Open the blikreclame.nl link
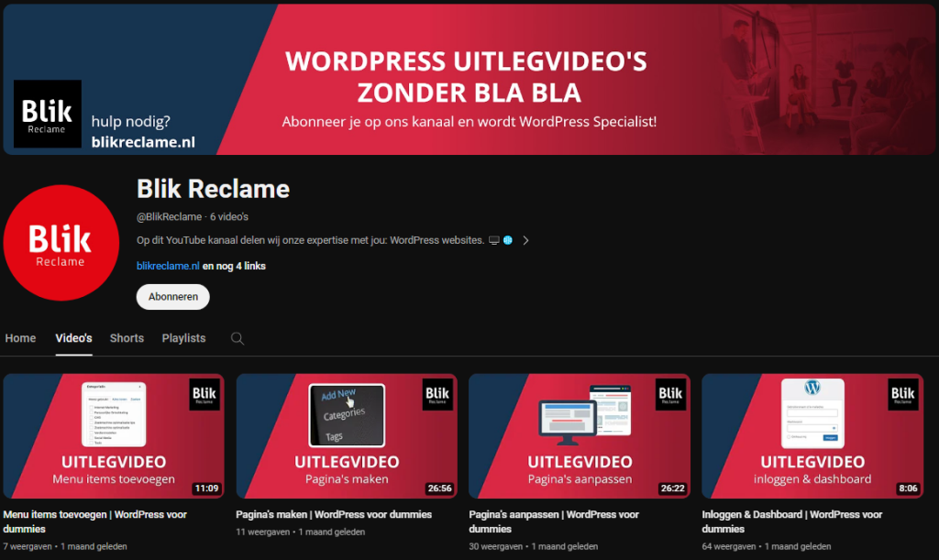The height and width of the screenshot is (560, 939). click(168, 266)
